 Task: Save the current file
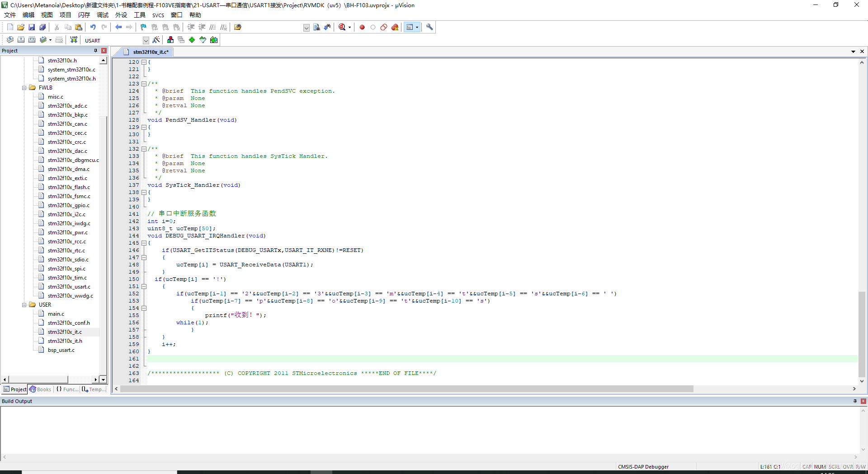click(x=32, y=27)
